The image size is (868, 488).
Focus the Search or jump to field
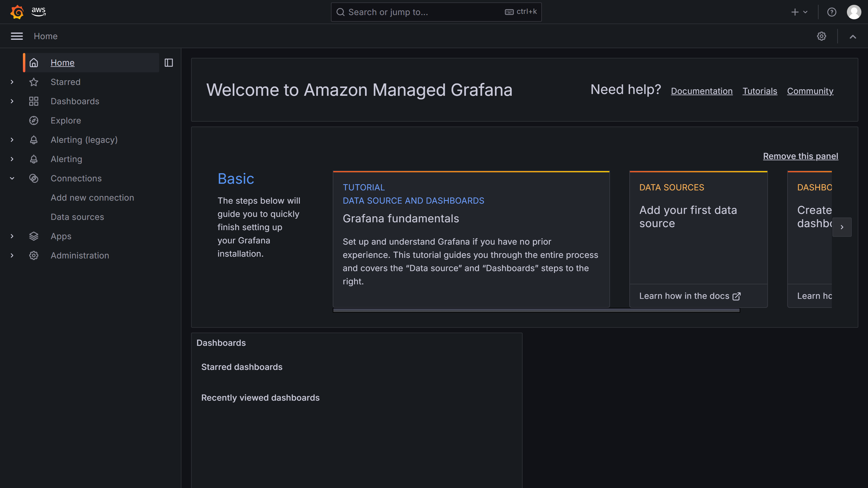(x=436, y=12)
